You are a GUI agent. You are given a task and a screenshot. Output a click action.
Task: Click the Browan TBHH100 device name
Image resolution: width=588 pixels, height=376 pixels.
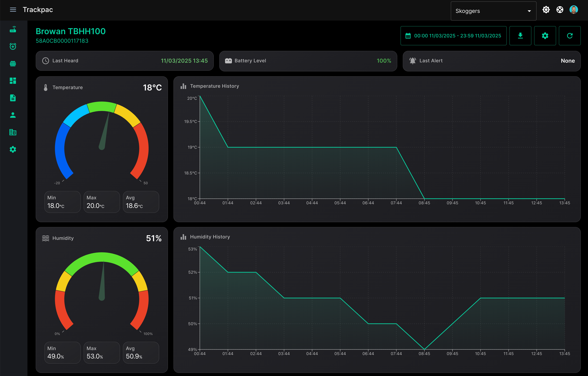[x=70, y=31]
